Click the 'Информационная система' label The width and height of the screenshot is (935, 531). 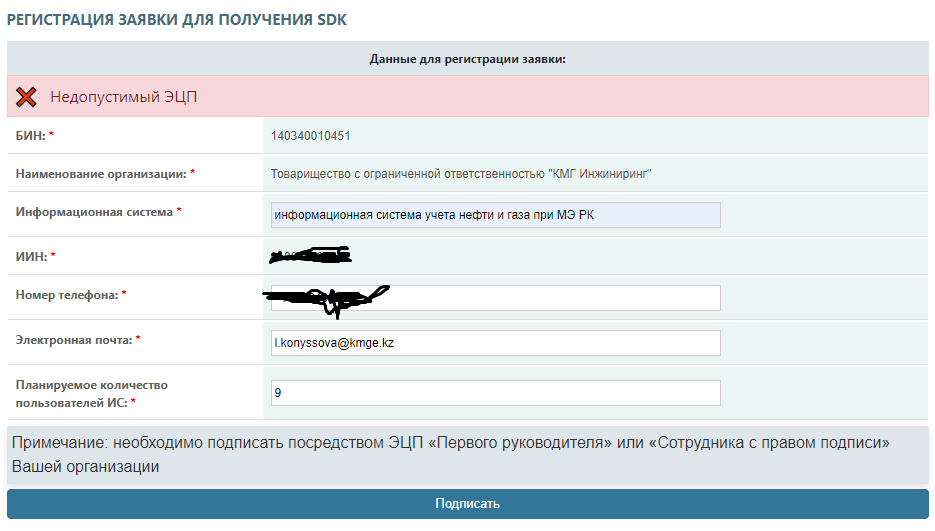click(x=95, y=211)
